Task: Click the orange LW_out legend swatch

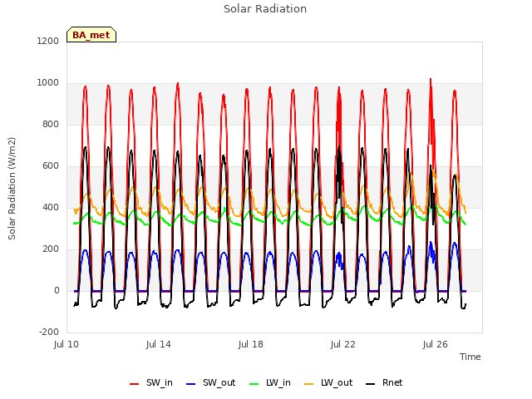Action: pyautogui.click(x=308, y=384)
